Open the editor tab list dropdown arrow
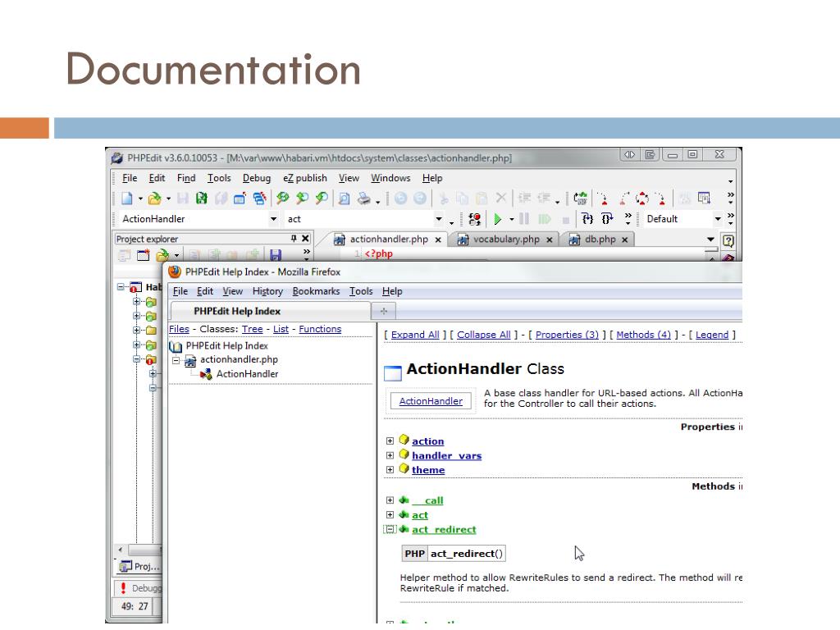 point(711,240)
